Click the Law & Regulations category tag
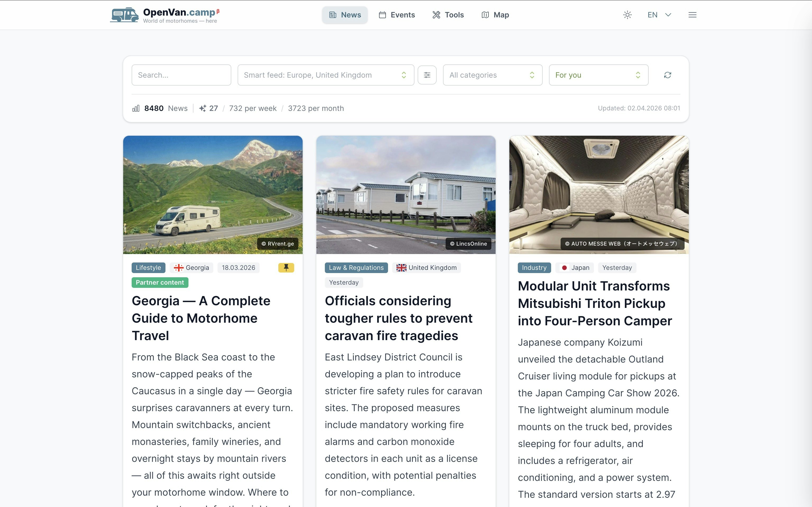This screenshot has width=812, height=507. pyautogui.click(x=356, y=267)
